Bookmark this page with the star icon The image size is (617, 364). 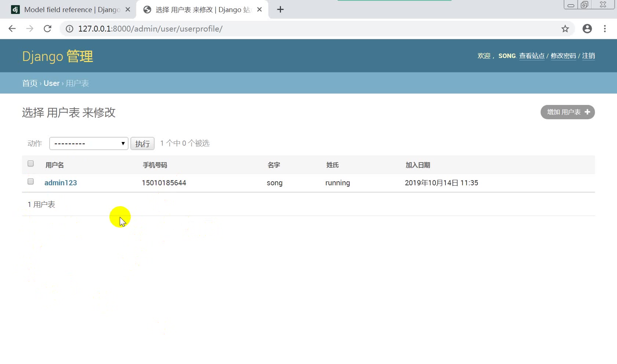pyautogui.click(x=565, y=29)
